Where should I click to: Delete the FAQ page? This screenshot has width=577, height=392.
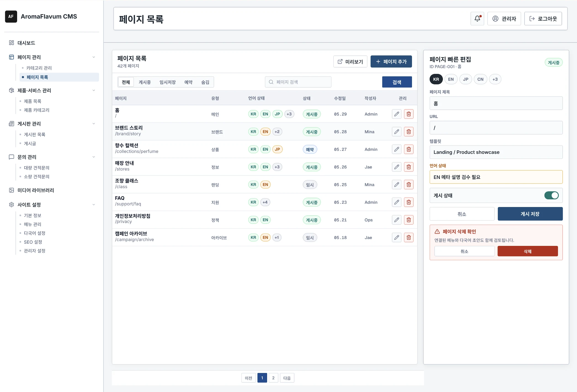coord(409,202)
